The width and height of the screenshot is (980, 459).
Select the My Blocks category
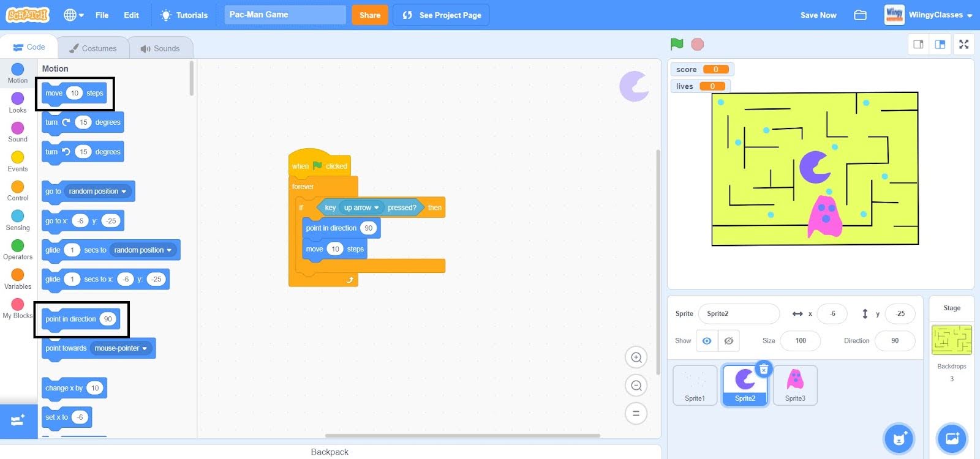click(x=18, y=308)
